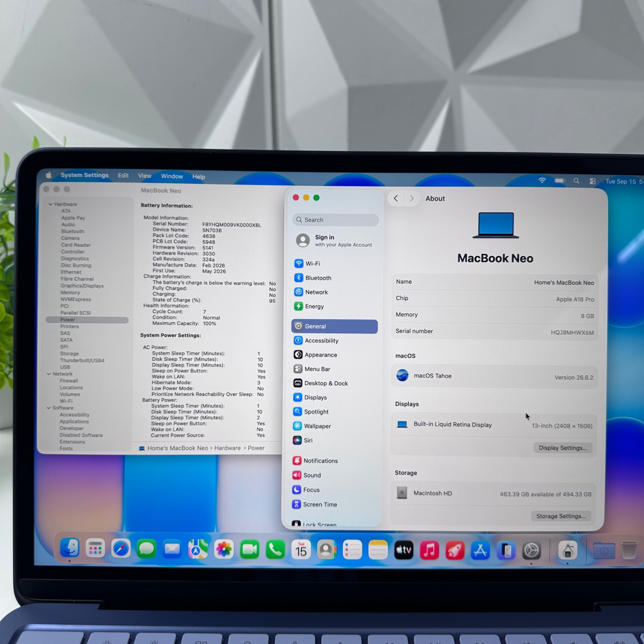Click Display Settings button
This screenshot has height=644, width=644.
[x=562, y=448]
